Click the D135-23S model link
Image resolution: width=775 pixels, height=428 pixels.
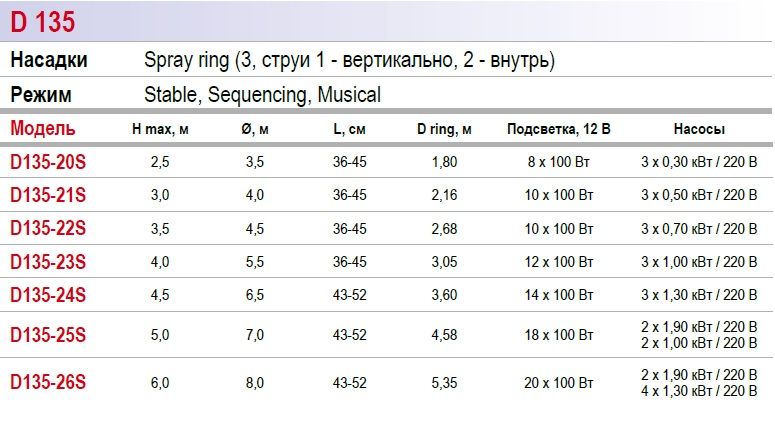point(48,262)
